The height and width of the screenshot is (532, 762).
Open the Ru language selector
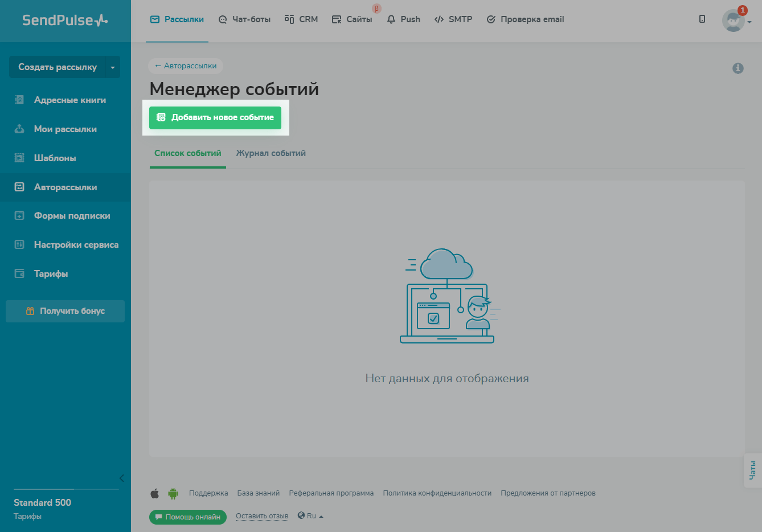(x=310, y=516)
